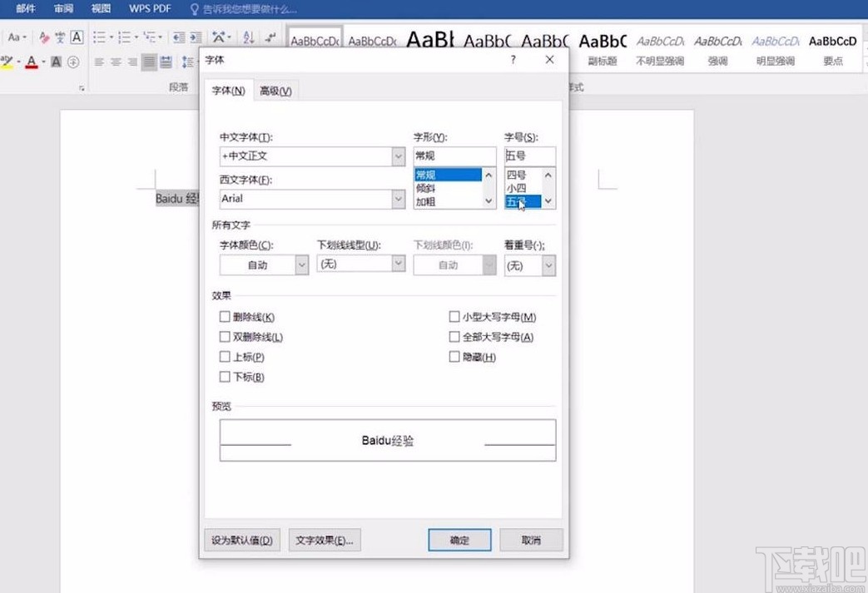Apply bullet list formatting
Screen dimensions: 868x593
(98, 37)
